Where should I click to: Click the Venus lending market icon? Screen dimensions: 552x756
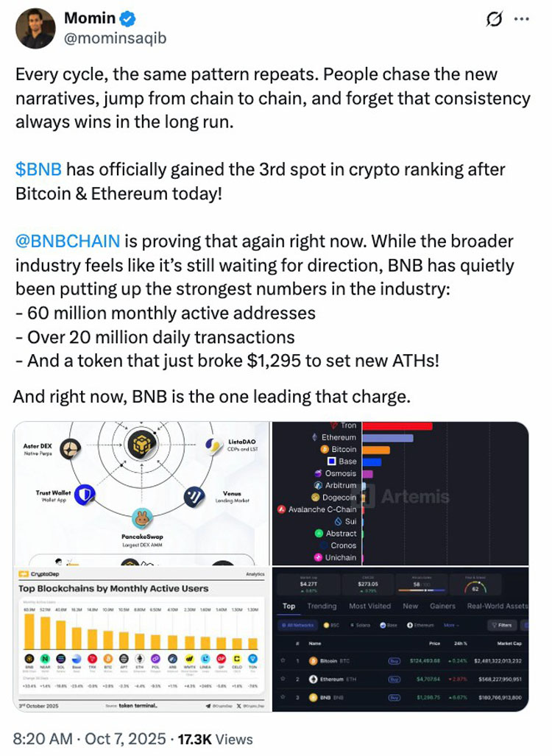click(x=193, y=495)
